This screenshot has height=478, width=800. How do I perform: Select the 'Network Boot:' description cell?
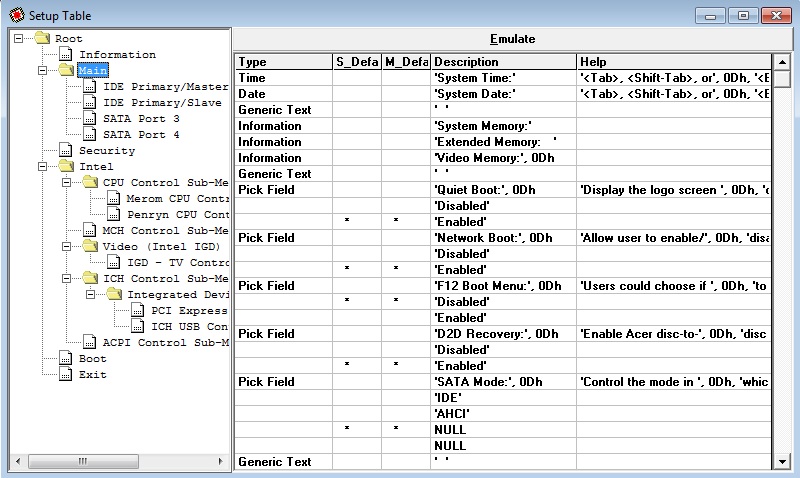504,238
